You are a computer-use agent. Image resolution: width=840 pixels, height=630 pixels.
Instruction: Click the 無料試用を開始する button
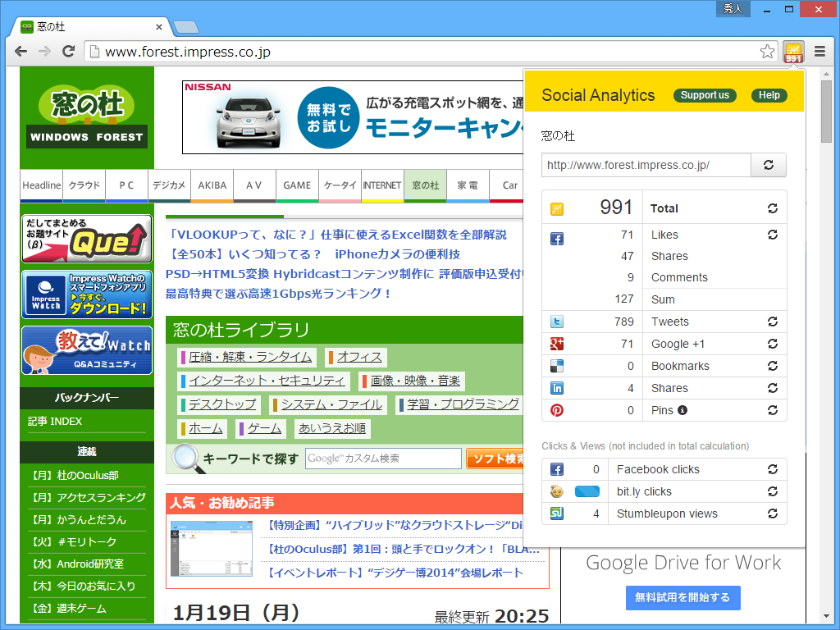click(x=682, y=598)
